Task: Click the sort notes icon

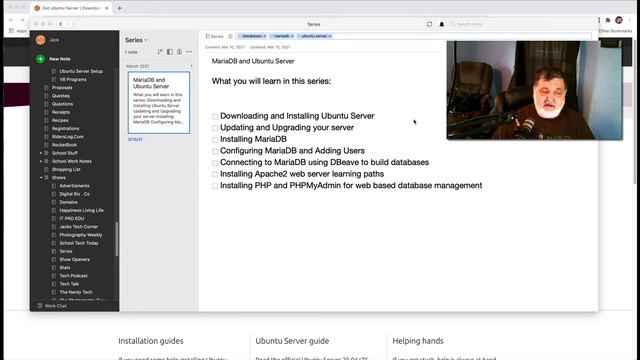Action: click(x=160, y=52)
